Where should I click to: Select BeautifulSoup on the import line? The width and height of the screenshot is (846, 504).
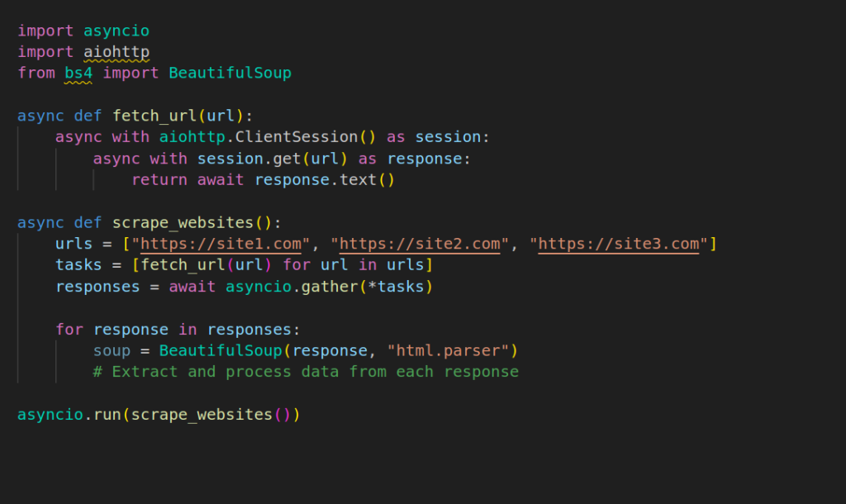(230, 73)
